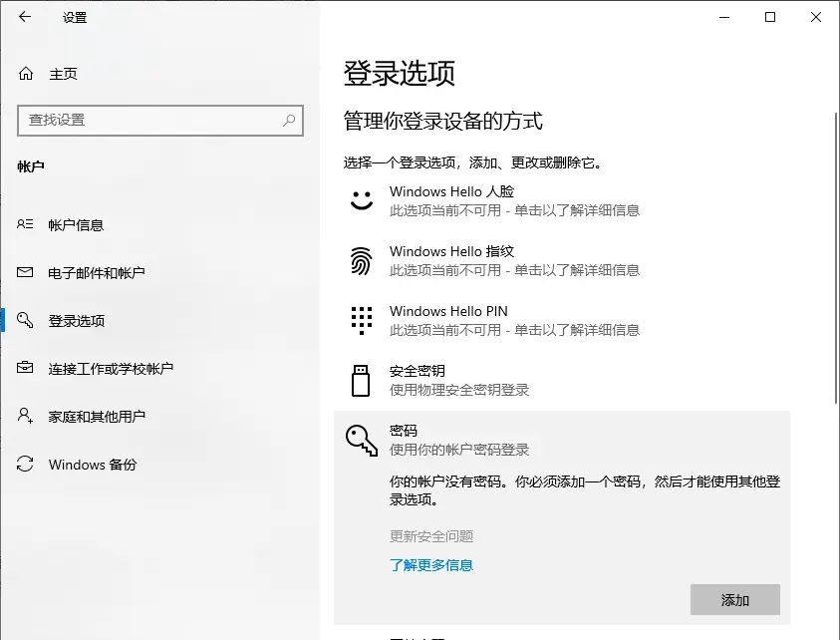Click the 登录选项 key icon in sidebar
Screen dimensions: 840x640
click(x=25, y=320)
